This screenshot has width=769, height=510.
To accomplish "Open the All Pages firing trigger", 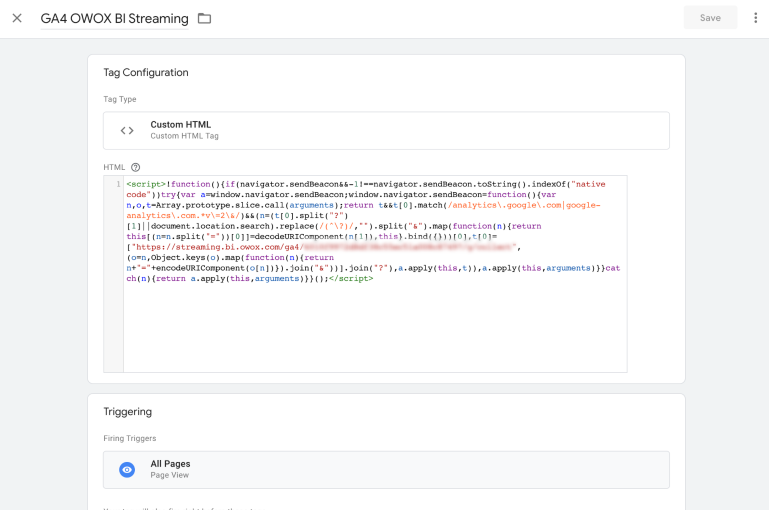I will [x=386, y=470].
